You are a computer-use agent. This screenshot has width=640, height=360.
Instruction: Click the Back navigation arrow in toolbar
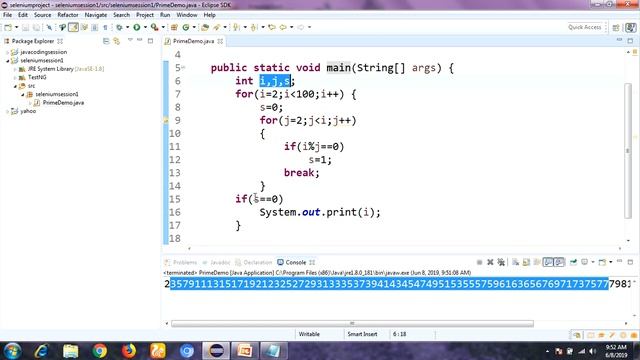pos(282,27)
